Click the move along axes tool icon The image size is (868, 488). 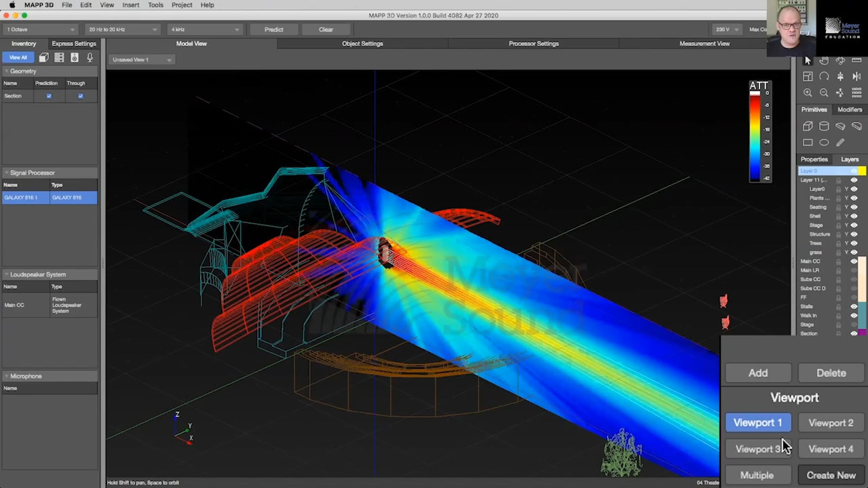pyautogui.click(x=840, y=93)
